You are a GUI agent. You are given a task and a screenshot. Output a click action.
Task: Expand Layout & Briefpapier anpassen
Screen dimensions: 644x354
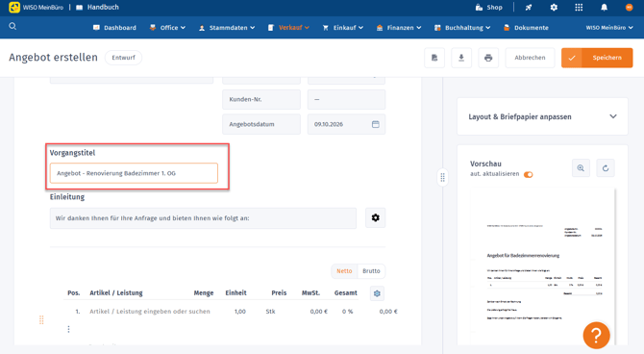(542, 116)
